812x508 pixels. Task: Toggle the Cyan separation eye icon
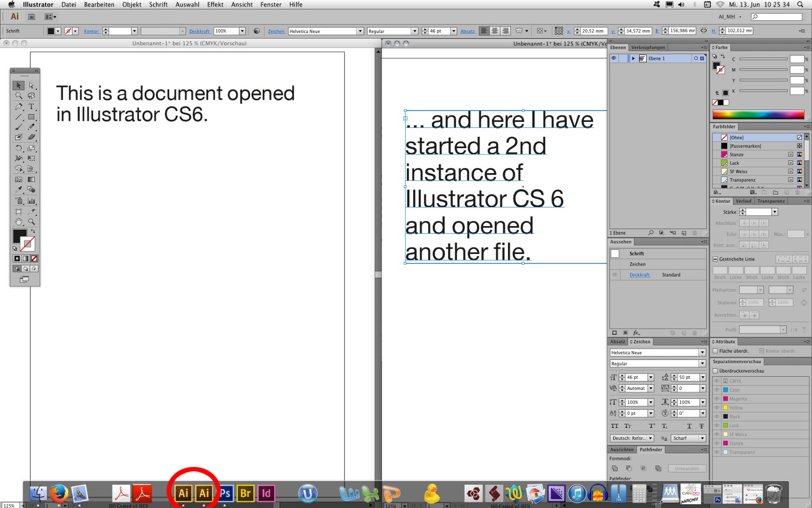(717, 390)
